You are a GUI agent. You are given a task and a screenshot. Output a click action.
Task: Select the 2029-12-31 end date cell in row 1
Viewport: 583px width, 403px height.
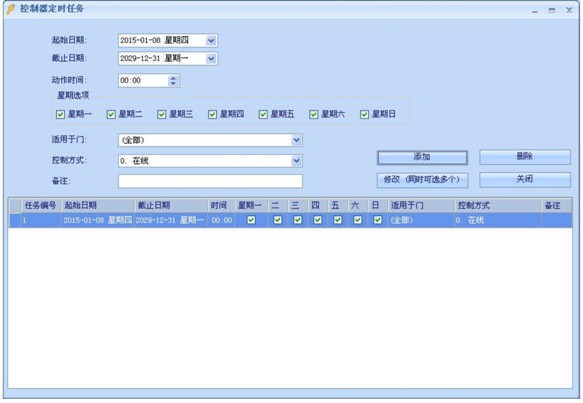tap(171, 220)
